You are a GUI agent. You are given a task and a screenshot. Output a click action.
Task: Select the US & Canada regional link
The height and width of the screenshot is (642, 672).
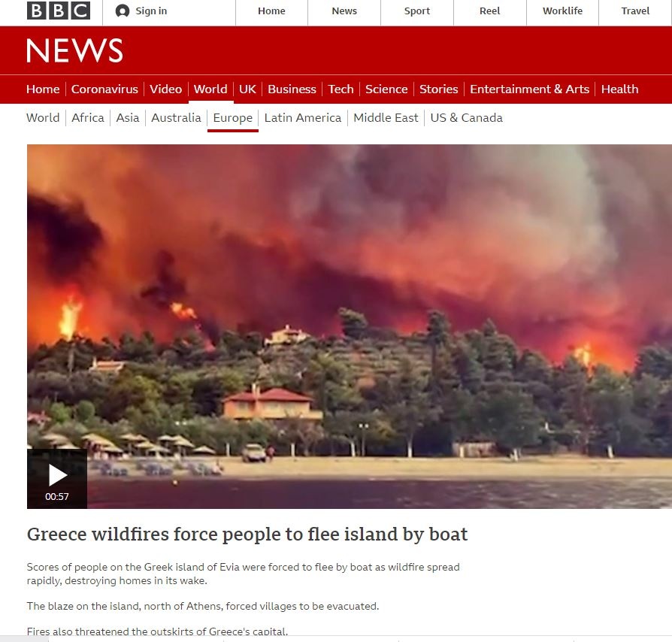[x=466, y=118]
